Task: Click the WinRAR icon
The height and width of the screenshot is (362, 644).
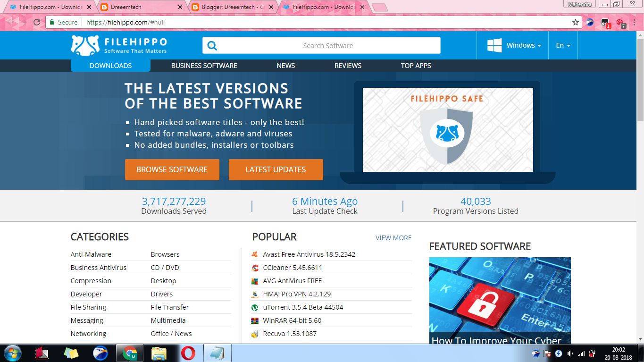Action: (255, 320)
